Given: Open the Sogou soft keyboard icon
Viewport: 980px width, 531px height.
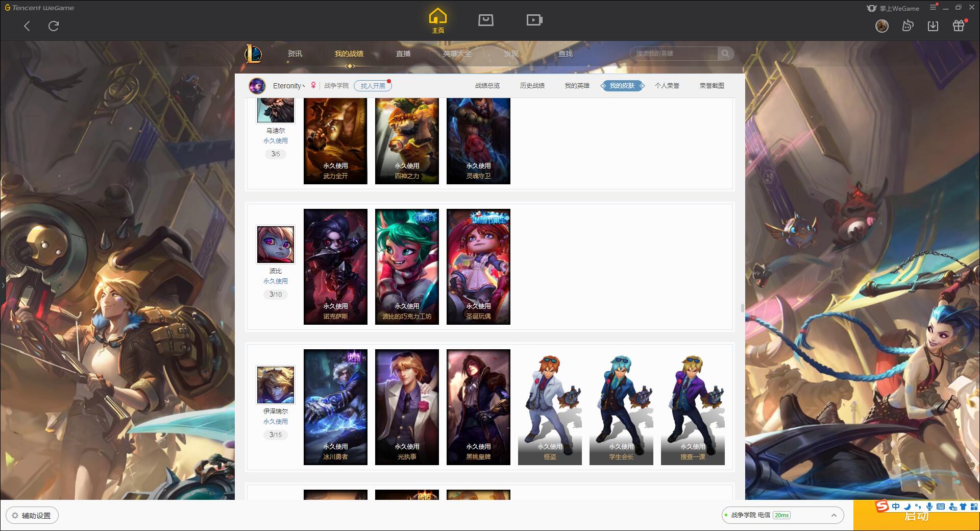Looking at the screenshot, I should tap(941, 506).
